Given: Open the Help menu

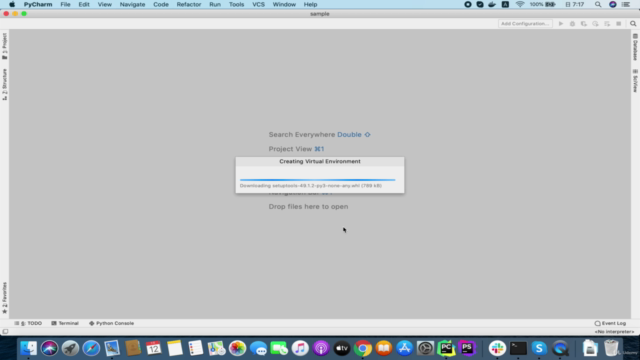Looking at the screenshot, I should pyautogui.click(x=310, y=4).
